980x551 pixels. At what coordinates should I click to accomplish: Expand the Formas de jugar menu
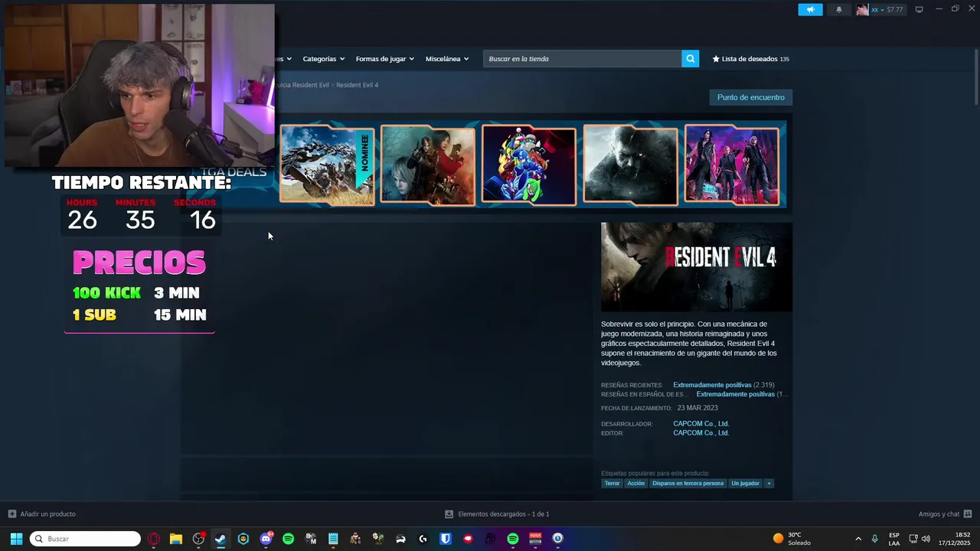pos(384,59)
